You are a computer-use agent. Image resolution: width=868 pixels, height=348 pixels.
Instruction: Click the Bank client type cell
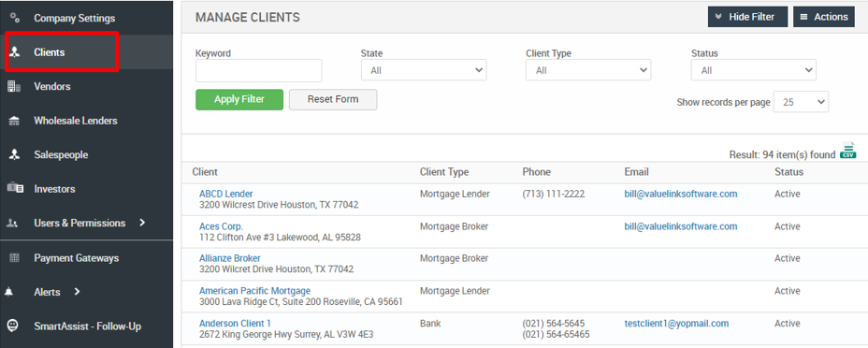429,323
